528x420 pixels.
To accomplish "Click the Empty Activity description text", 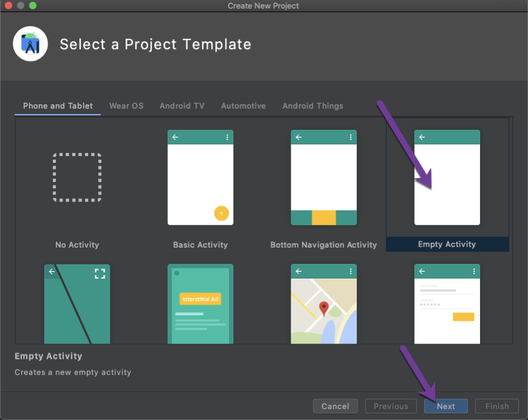I will coord(73,373).
